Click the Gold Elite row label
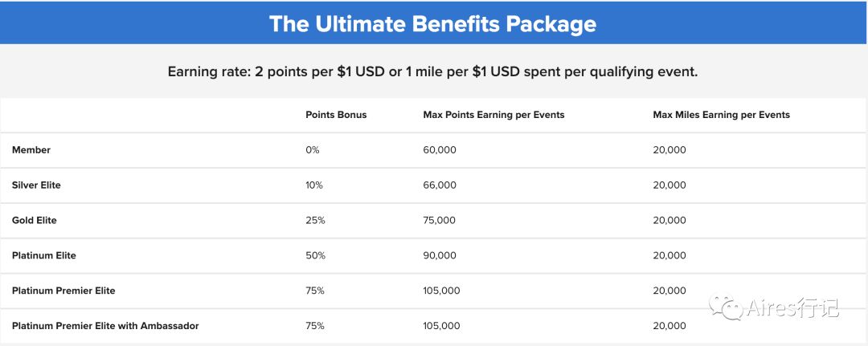Screen dimensions: 868x346 35,220
